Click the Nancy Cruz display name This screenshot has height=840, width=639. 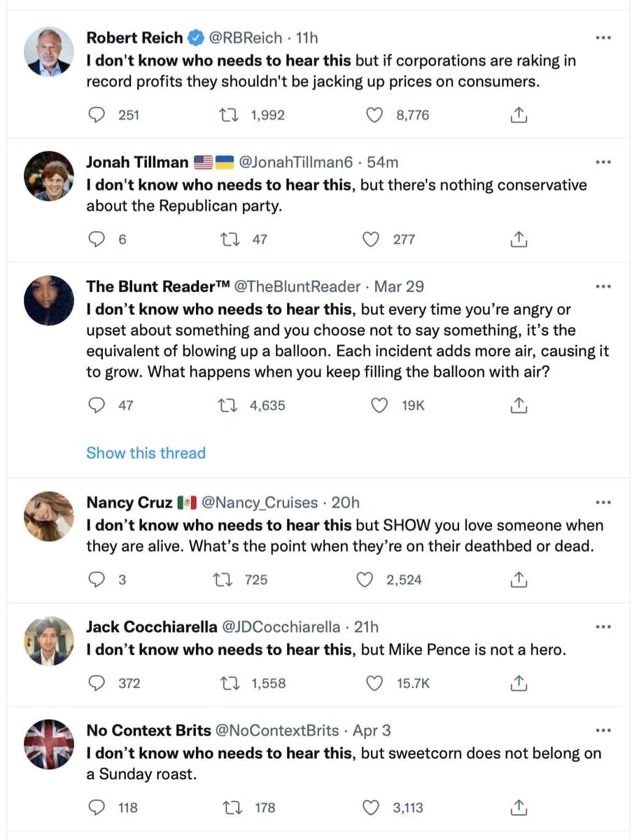tap(129, 503)
